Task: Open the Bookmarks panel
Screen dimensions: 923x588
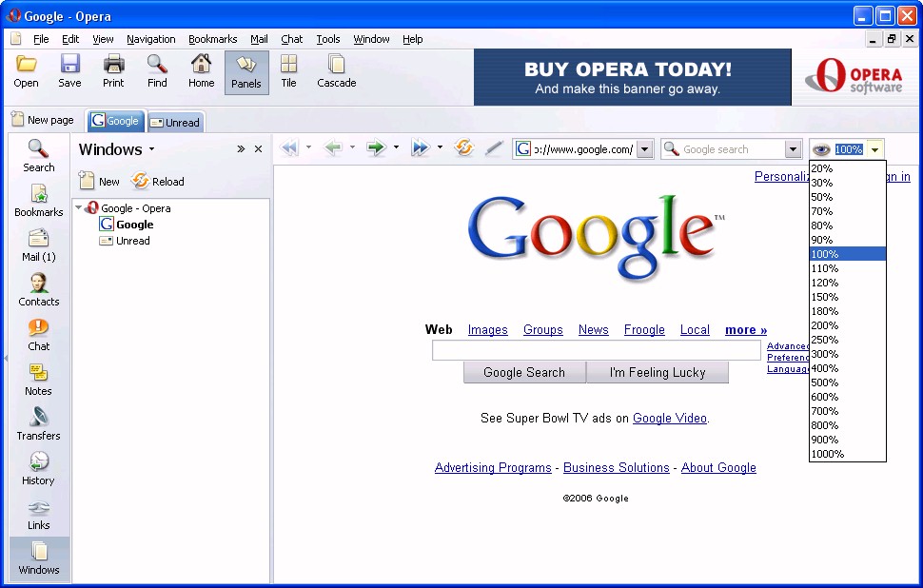Action: (x=38, y=201)
